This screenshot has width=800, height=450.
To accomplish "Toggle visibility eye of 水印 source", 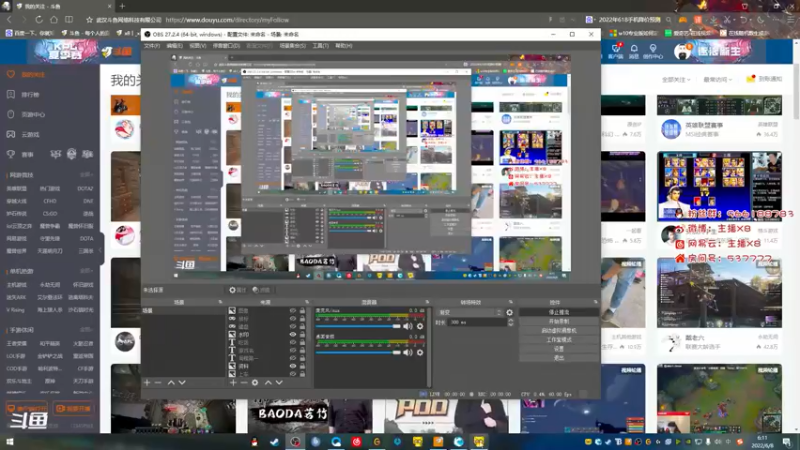I will (x=293, y=334).
